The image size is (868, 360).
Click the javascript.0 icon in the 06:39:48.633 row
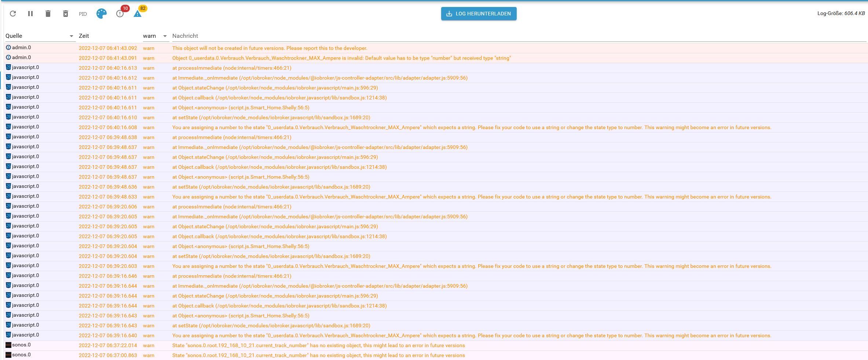click(8, 196)
